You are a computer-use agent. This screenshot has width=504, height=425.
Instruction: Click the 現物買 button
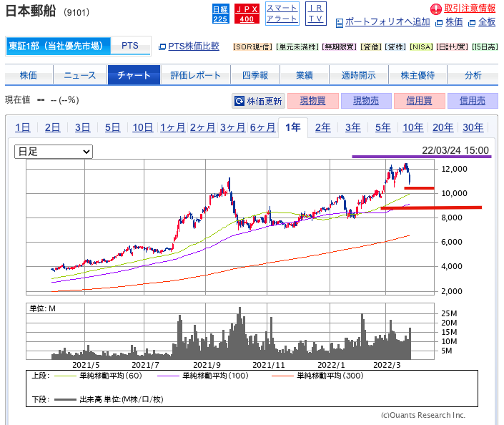pyautogui.click(x=313, y=101)
